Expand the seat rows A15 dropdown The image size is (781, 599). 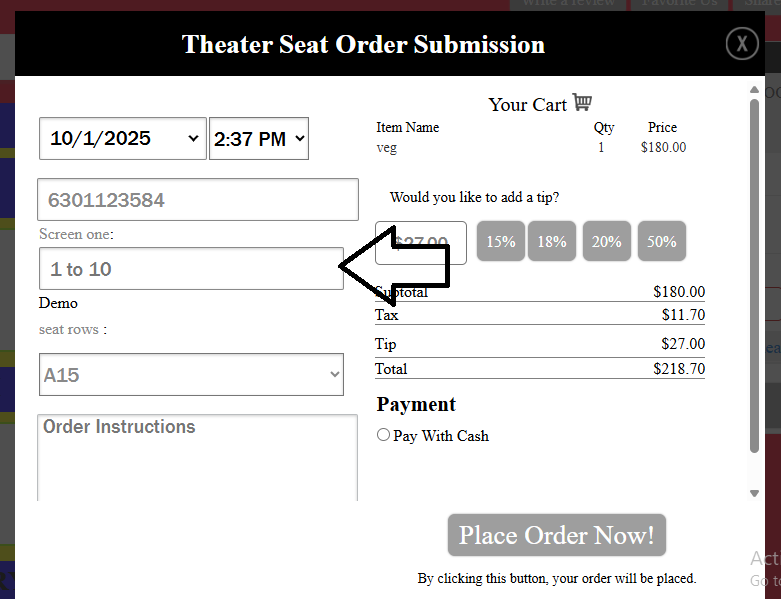click(x=191, y=375)
